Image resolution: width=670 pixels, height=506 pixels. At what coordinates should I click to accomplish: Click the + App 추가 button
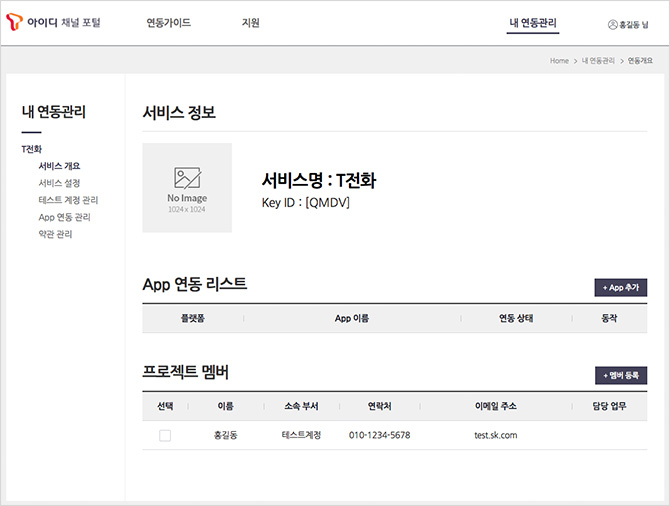coord(620,288)
